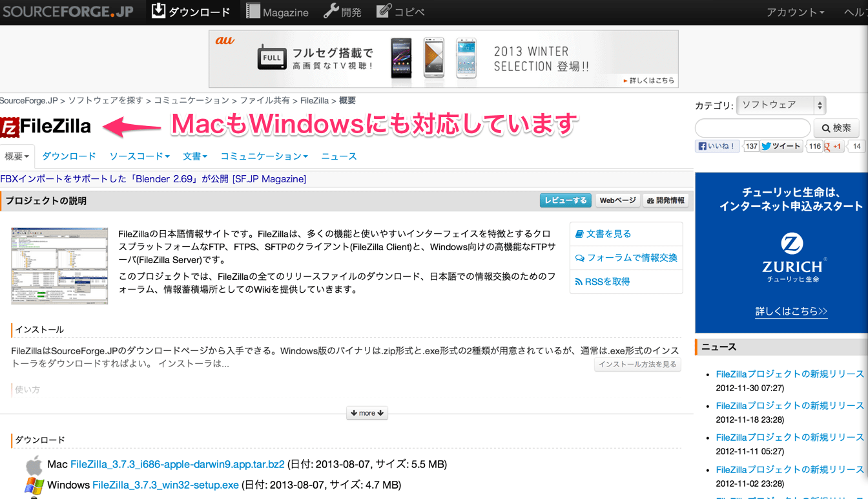Click the tweet count 116
This screenshot has height=499, width=868.
click(x=815, y=146)
